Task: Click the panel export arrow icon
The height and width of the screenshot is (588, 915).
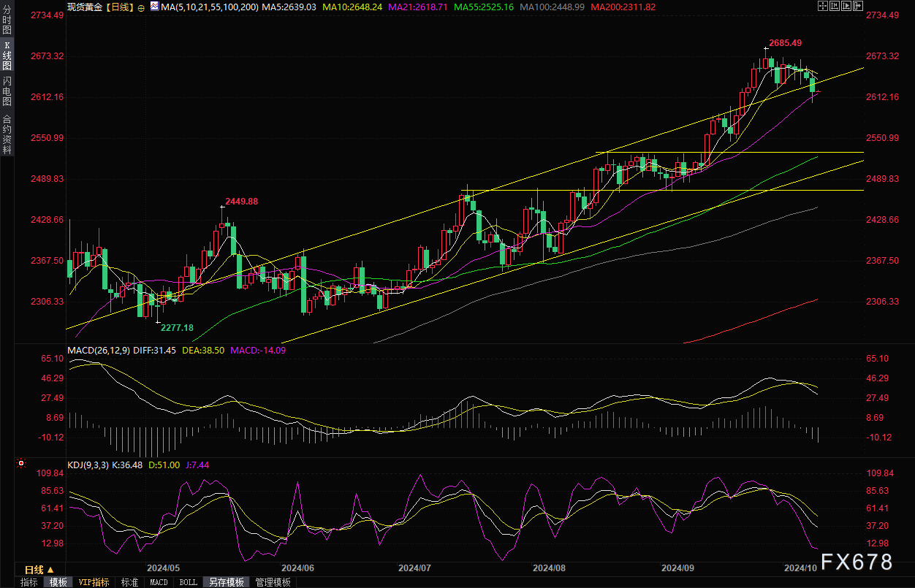Action: 859,6
